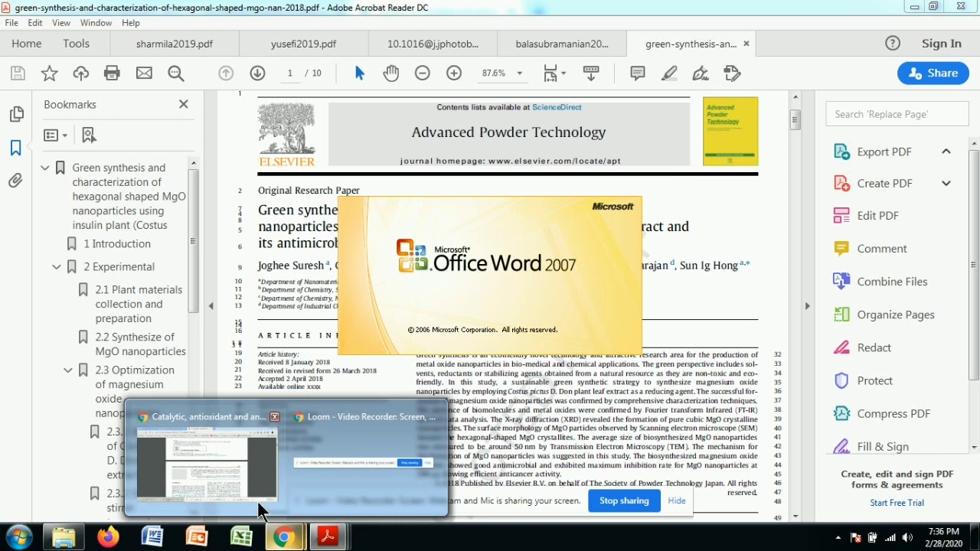Click the current page number field

(290, 73)
